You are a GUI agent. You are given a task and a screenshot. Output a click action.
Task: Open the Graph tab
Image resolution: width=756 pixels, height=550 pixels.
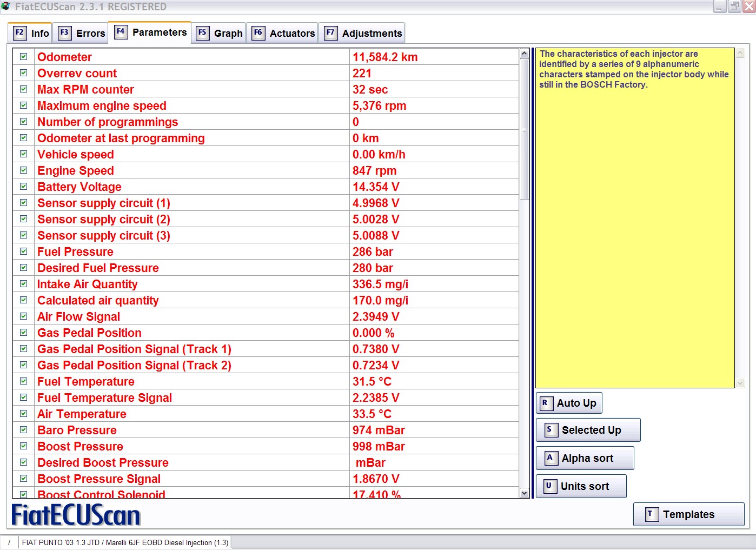(x=220, y=33)
